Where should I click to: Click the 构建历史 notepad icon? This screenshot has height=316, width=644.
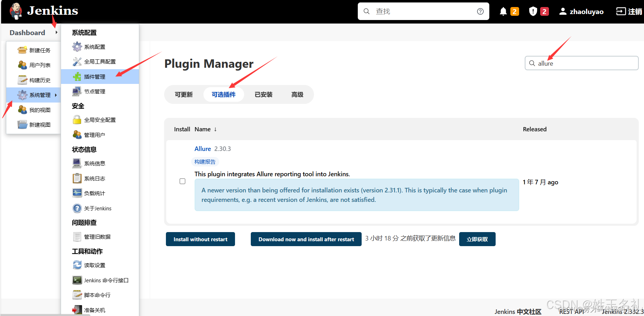[22, 80]
